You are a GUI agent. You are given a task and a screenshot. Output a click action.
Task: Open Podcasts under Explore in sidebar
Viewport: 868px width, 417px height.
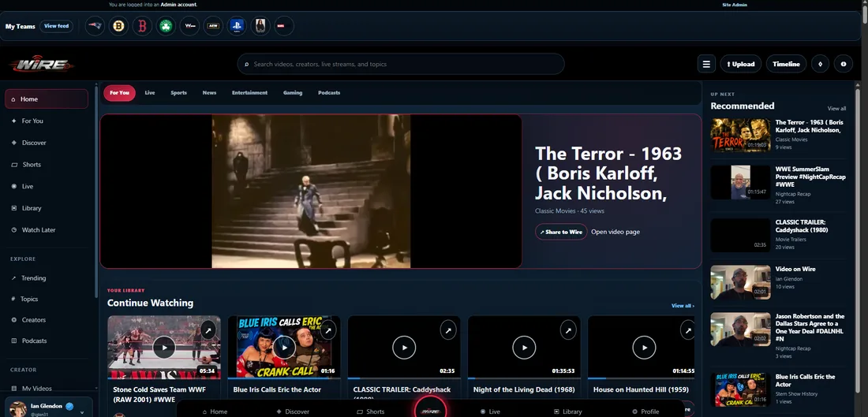pyautogui.click(x=47, y=341)
